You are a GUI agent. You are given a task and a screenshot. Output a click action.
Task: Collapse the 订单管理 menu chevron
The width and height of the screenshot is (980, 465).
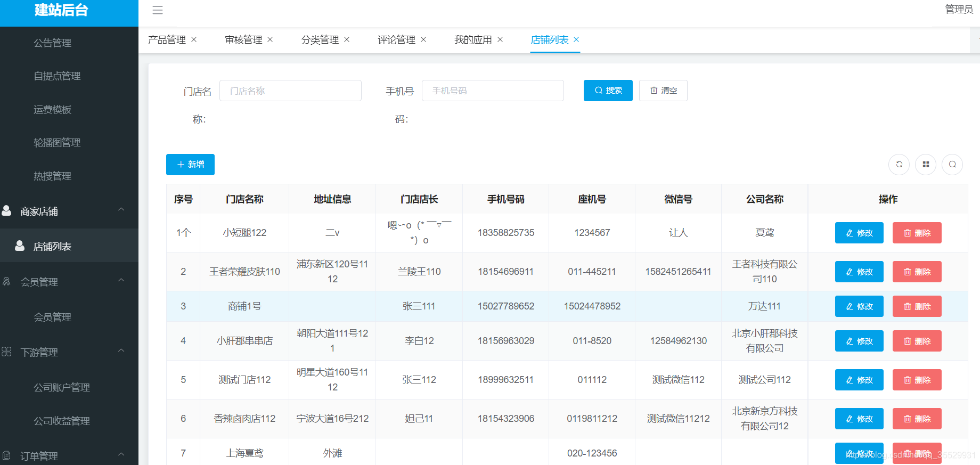(121, 454)
